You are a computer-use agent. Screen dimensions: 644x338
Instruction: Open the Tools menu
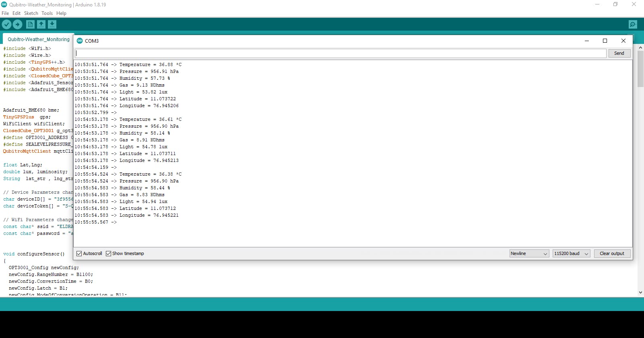coord(47,13)
